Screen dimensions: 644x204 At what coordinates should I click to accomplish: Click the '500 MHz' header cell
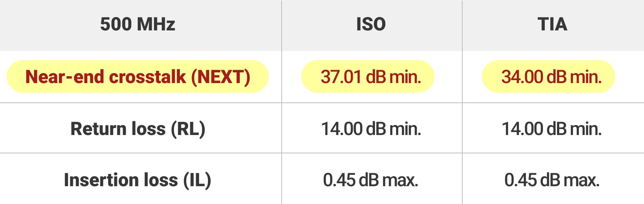click(137, 24)
